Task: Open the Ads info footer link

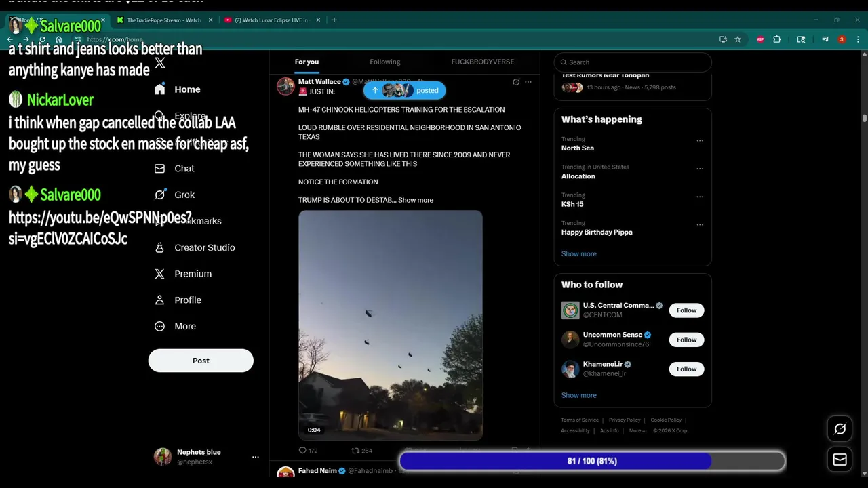Action: click(610, 431)
